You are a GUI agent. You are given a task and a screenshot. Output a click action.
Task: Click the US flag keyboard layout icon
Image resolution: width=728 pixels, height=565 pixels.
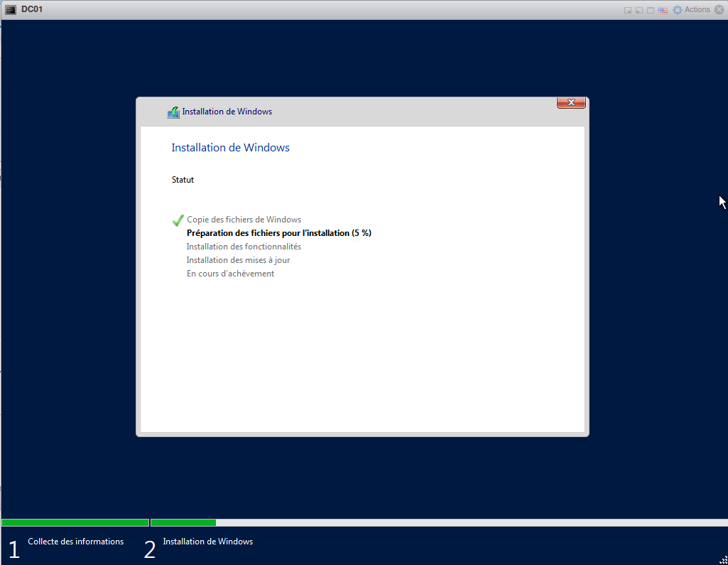point(663,10)
